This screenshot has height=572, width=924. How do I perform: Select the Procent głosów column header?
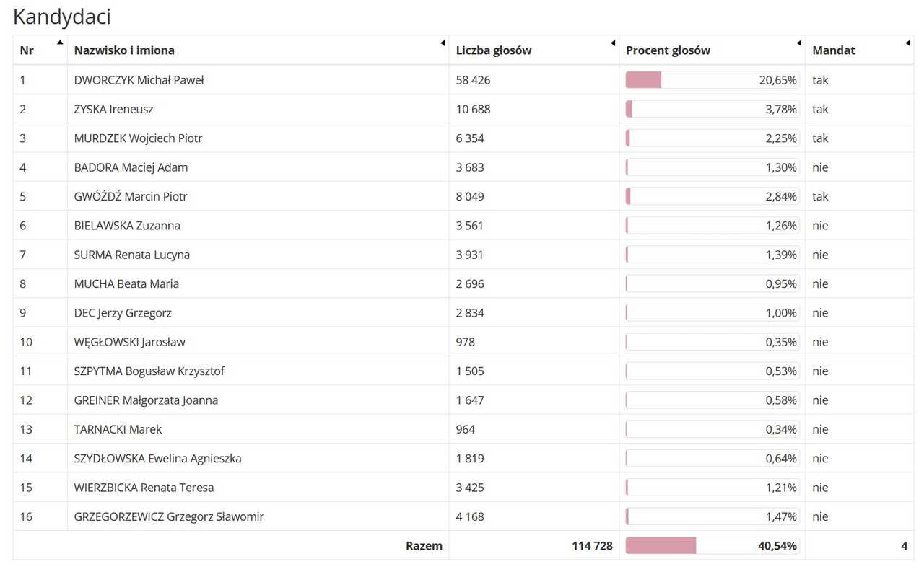pyautogui.click(x=712, y=50)
